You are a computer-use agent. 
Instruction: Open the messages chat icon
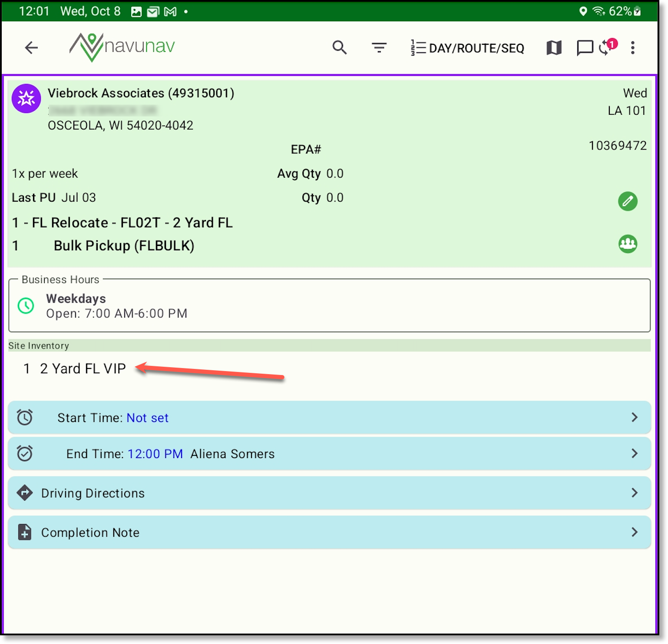click(585, 47)
